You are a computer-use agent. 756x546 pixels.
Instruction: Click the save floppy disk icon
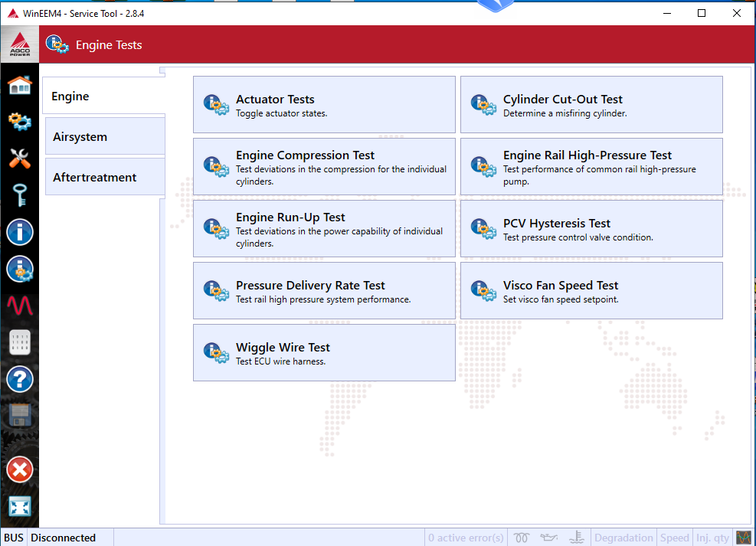pos(20,416)
